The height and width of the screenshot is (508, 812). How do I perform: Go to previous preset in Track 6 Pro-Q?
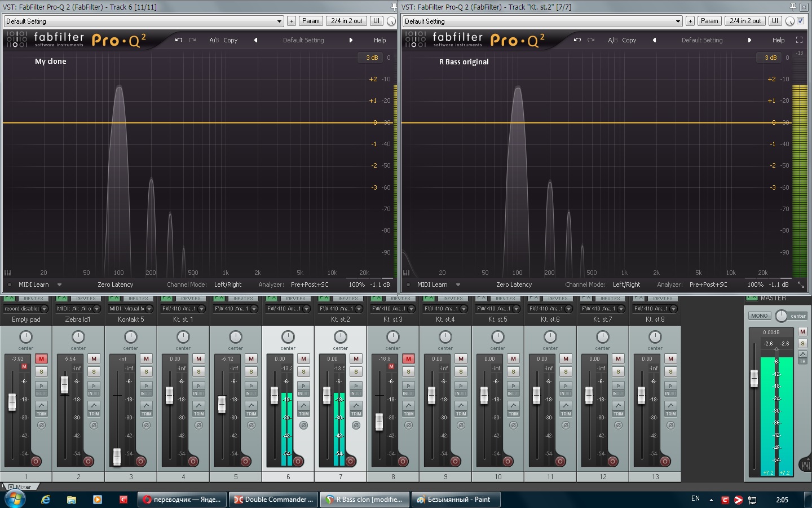pyautogui.click(x=256, y=40)
